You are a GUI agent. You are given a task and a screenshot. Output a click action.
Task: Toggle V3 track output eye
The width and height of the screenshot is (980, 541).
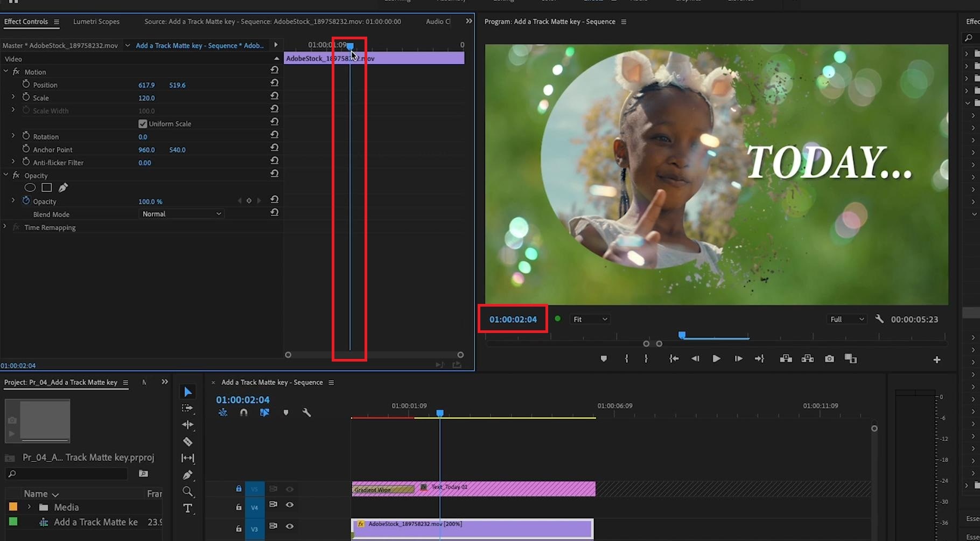(x=290, y=526)
